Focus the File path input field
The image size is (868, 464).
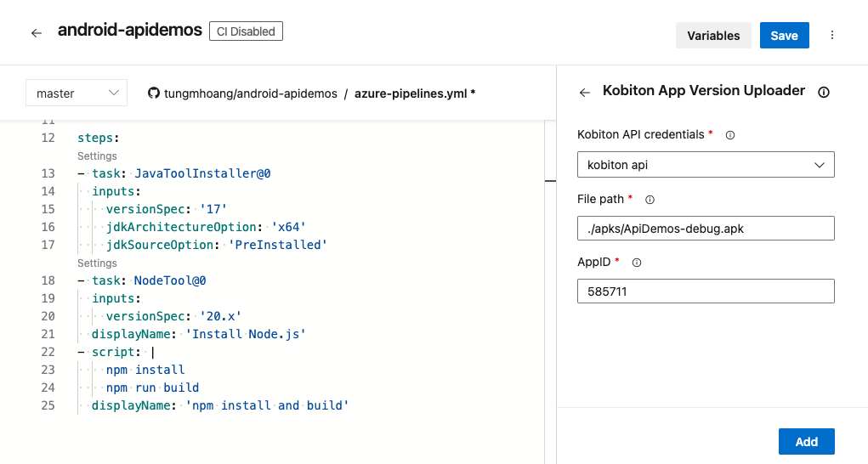click(x=706, y=229)
